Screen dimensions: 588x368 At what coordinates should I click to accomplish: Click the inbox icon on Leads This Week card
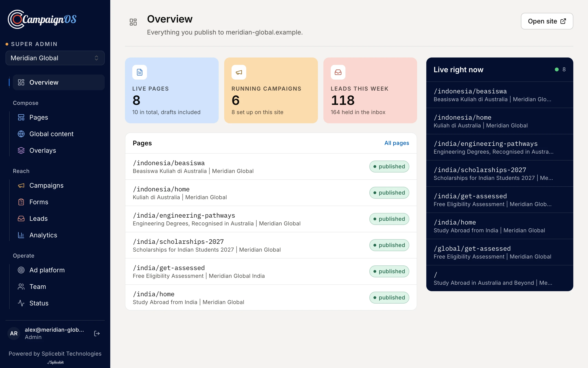[338, 72]
